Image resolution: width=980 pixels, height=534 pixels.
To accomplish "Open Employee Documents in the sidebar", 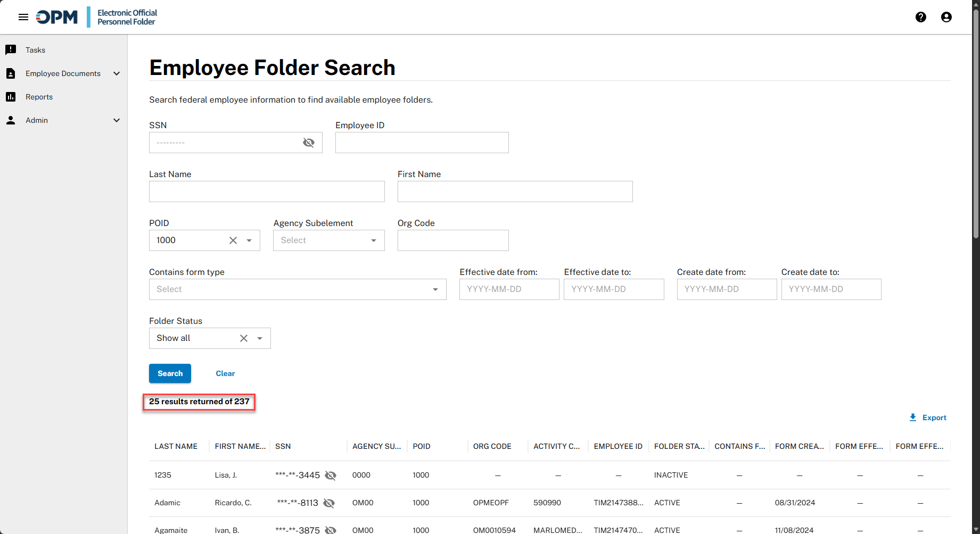I will point(63,73).
